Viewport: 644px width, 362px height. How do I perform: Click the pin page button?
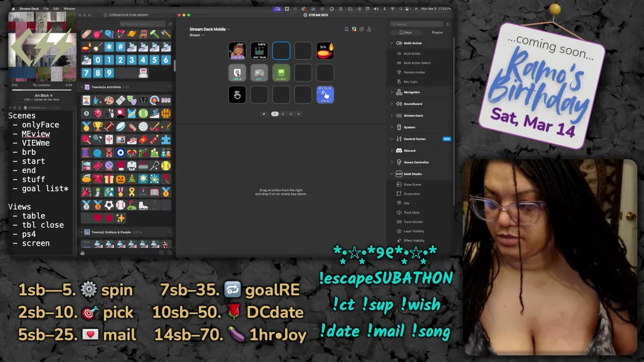coord(264,114)
